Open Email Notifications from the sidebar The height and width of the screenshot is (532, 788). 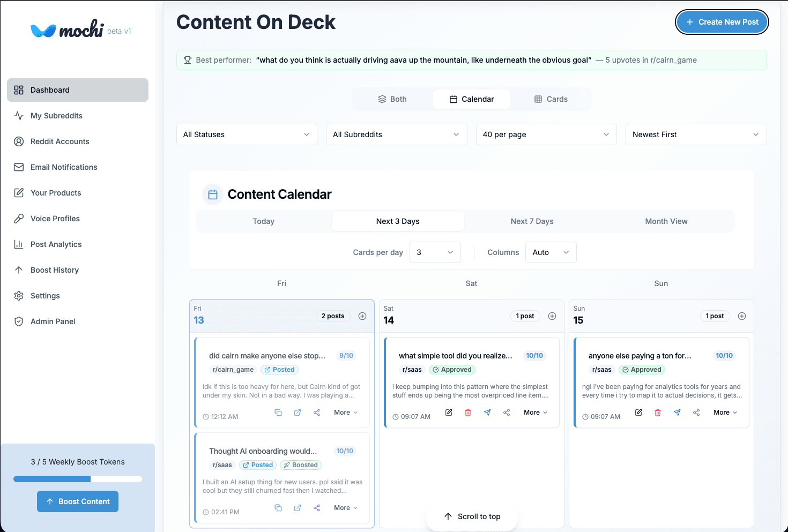click(x=64, y=167)
